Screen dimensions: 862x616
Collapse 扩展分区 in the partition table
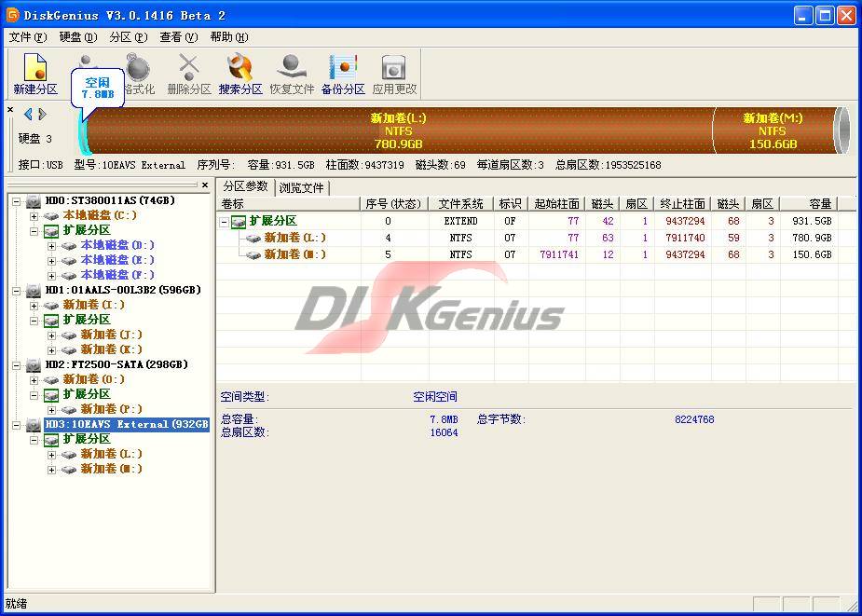coord(224,222)
